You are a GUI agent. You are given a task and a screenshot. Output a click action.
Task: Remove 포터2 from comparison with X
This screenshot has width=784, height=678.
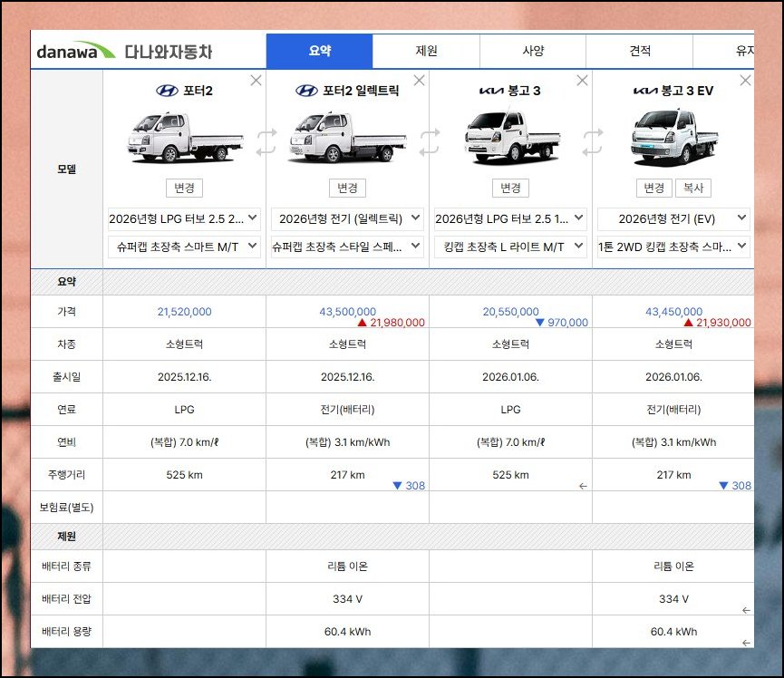(x=256, y=81)
